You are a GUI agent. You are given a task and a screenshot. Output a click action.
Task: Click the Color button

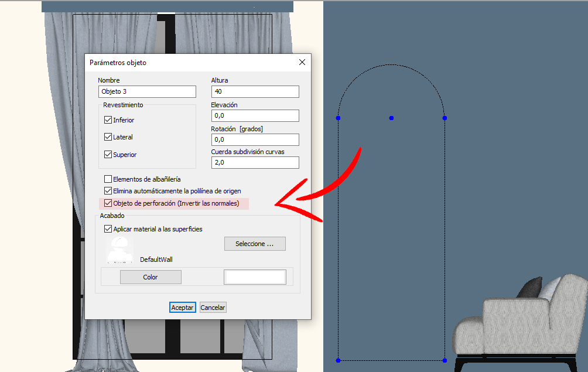(151, 277)
